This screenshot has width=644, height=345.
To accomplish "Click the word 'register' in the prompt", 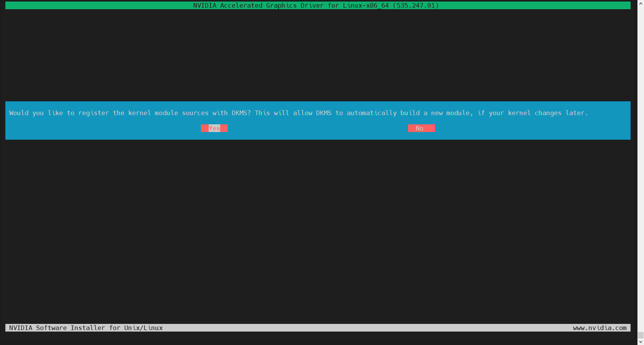I will (x=94, y=113).
